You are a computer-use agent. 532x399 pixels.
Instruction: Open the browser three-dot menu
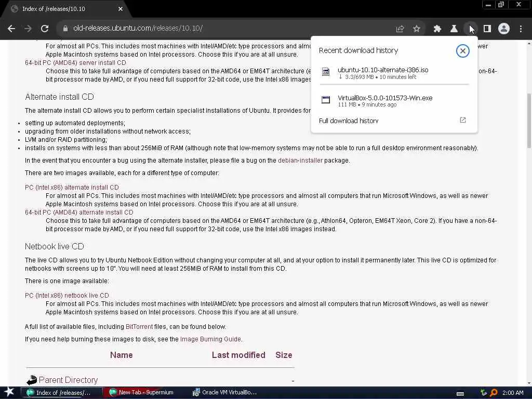(521, 29)
